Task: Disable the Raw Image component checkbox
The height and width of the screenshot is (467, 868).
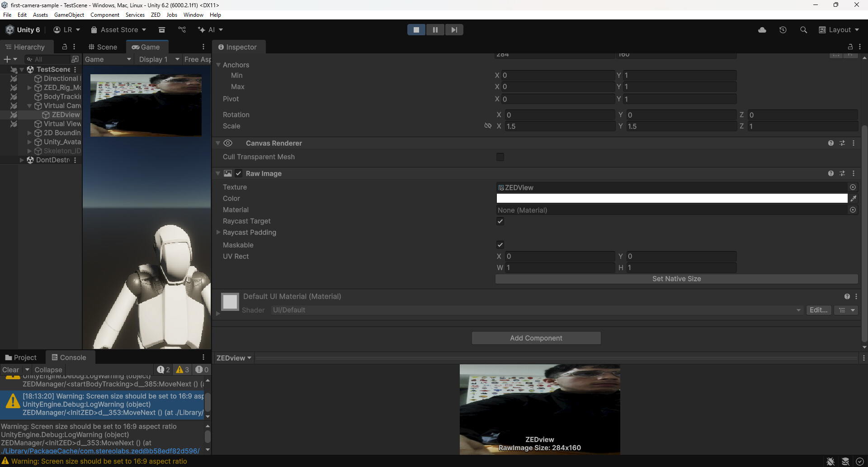Action: (239, 174)
